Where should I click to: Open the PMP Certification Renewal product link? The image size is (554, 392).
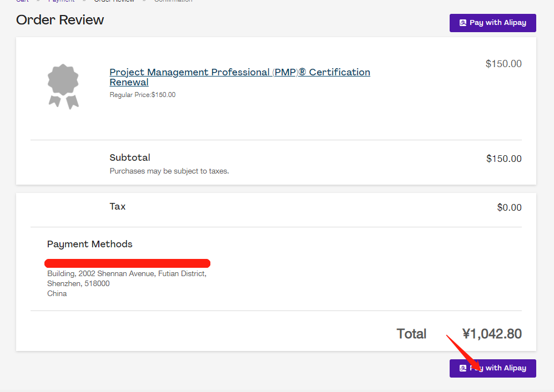(240, 77)
